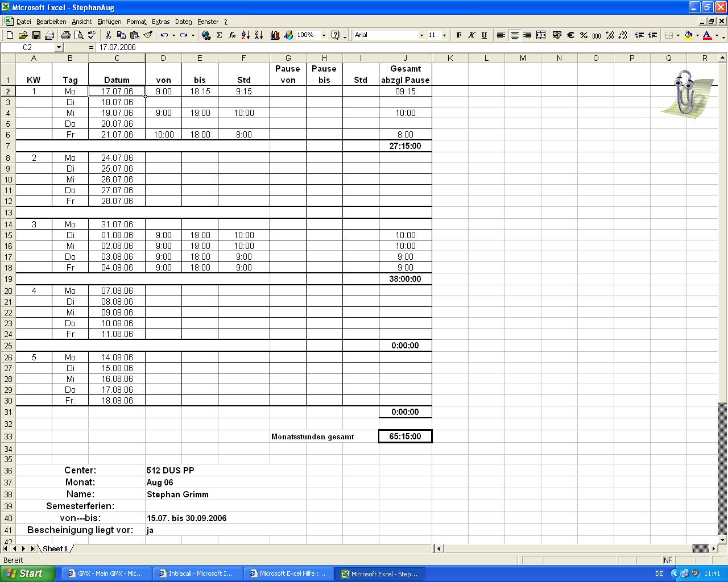This screenshot has width=728, height=582.
Task: Open the font name dropdown (Arial)
Action: coord(421,35)
